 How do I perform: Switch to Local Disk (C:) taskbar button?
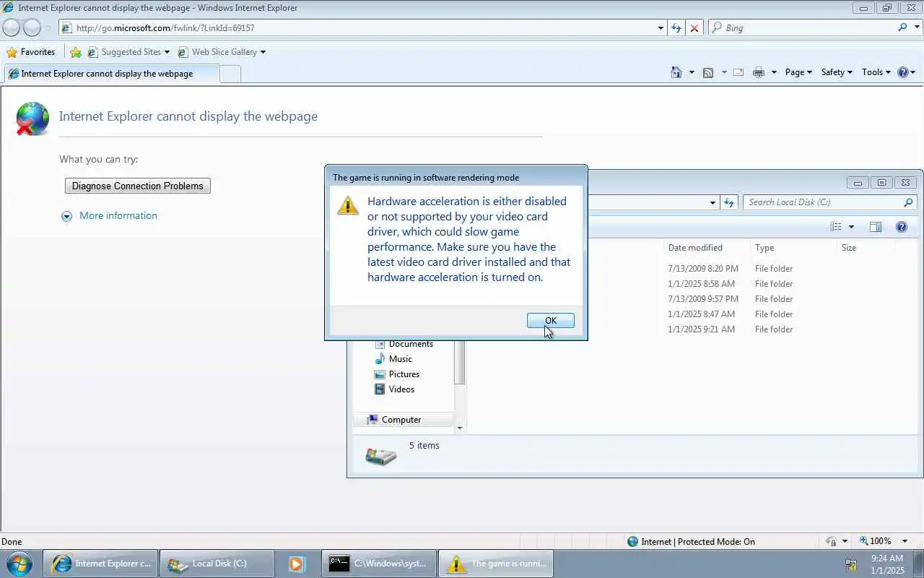(218, 564)
